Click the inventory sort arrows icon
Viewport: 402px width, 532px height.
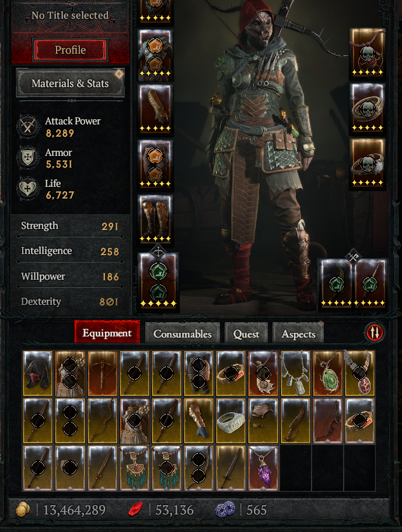375,332
